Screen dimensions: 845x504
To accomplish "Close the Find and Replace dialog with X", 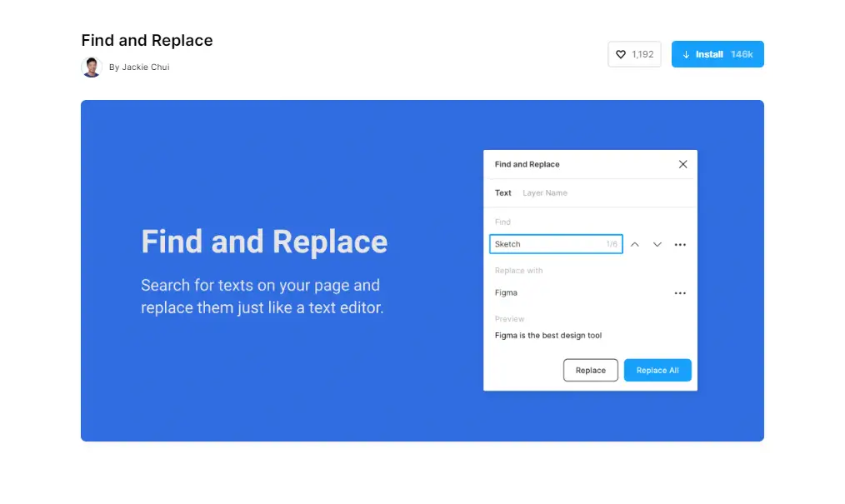I will point(682,164).
